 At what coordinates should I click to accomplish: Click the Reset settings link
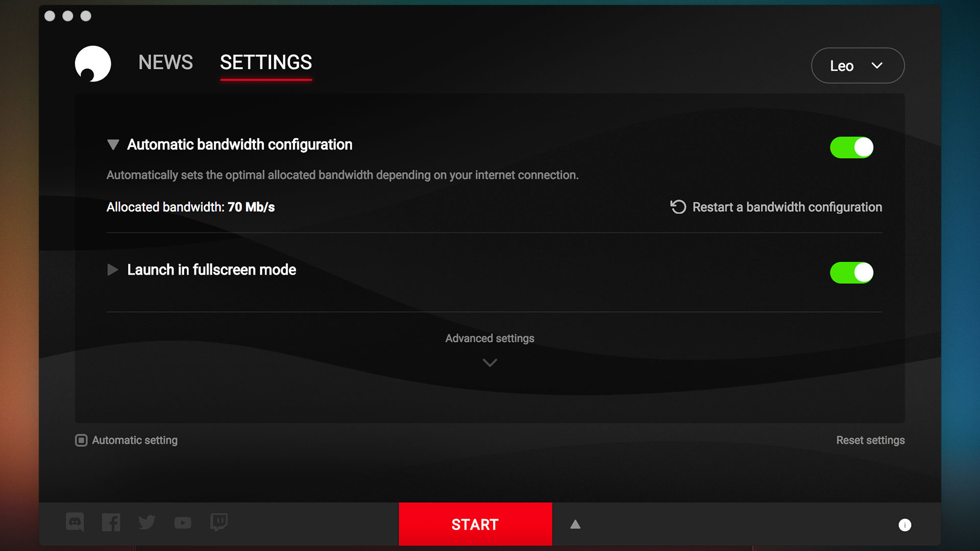pyautogui.click(x=870, y=440)
